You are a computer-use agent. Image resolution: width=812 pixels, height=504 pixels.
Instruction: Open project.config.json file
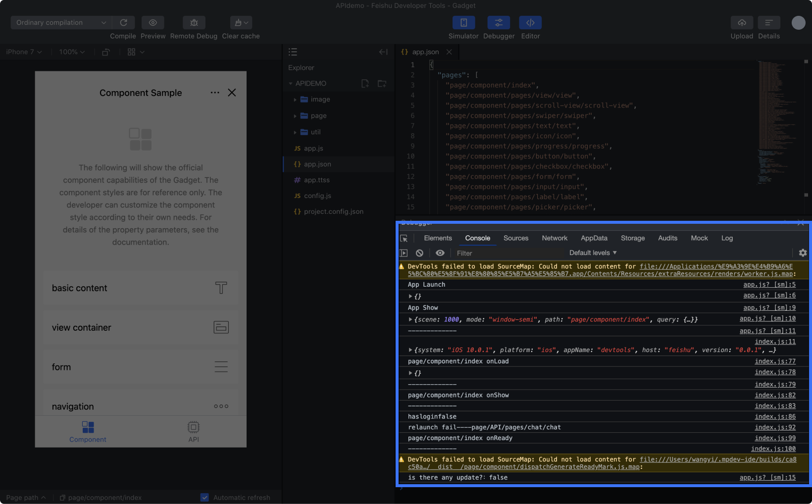coord(339,211)
